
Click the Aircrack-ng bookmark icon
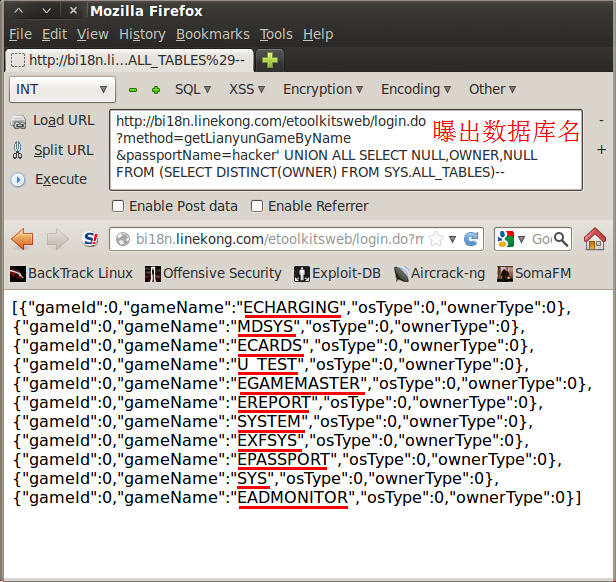pos(401,274)
